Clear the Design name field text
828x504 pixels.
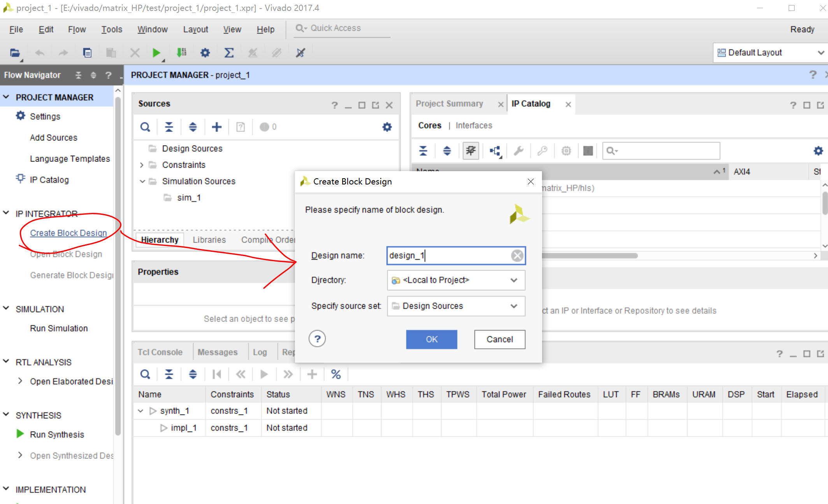[517, 256]
